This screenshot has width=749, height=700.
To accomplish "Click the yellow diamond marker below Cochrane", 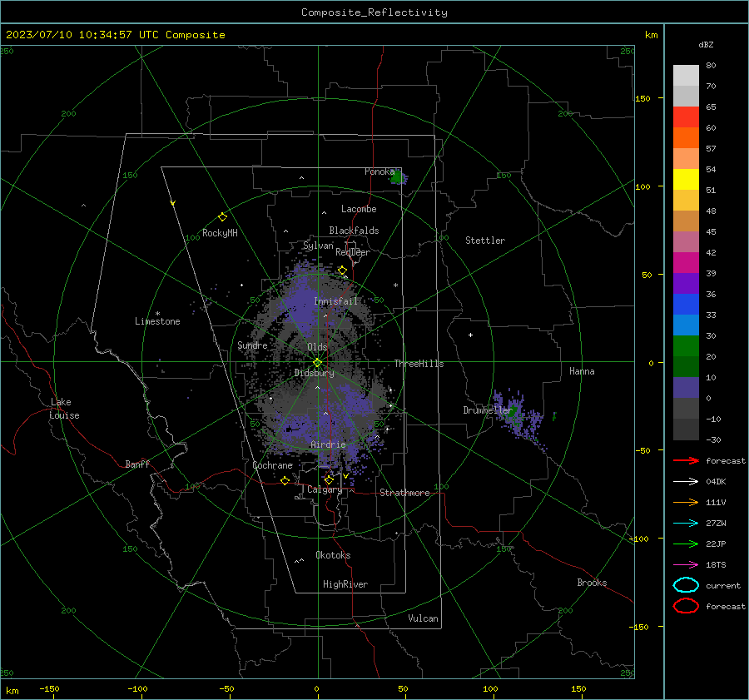I will tap(285, 480).
